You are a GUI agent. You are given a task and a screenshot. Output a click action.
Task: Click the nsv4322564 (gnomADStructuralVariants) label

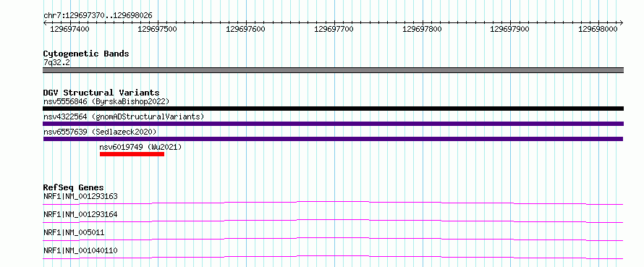tap(124, 116)
